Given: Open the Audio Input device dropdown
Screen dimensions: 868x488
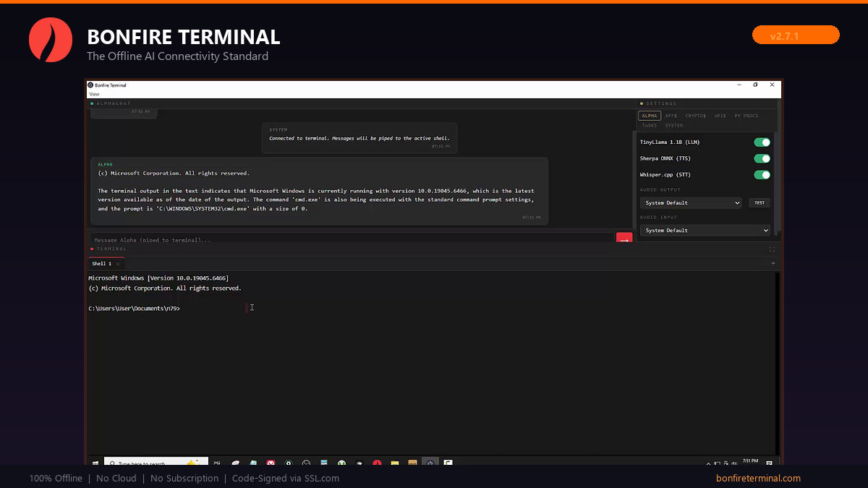Looking at the screenshot, I should pyautogui.click(x=705, y=230).
